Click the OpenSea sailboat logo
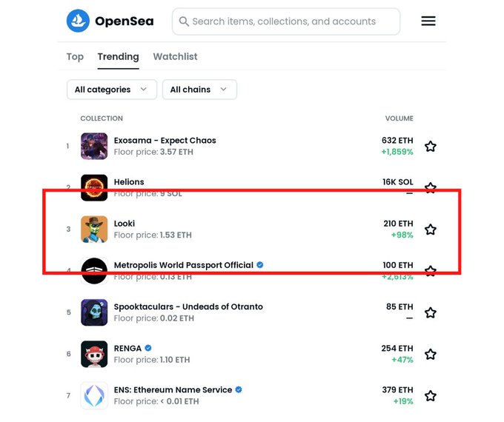Viewport: 504px width, 422px height. [x=78, y=21]
